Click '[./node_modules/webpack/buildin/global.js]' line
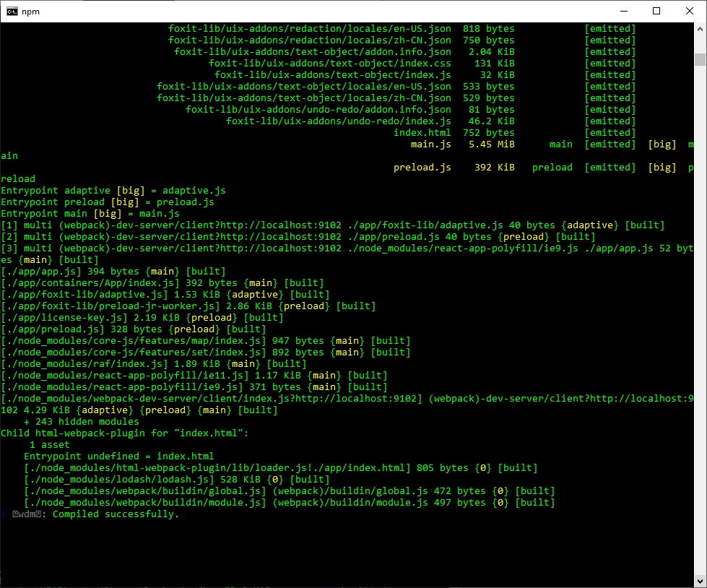Image resolution: width=707 pixels, height=588 pixels. (x=290, y=491)
